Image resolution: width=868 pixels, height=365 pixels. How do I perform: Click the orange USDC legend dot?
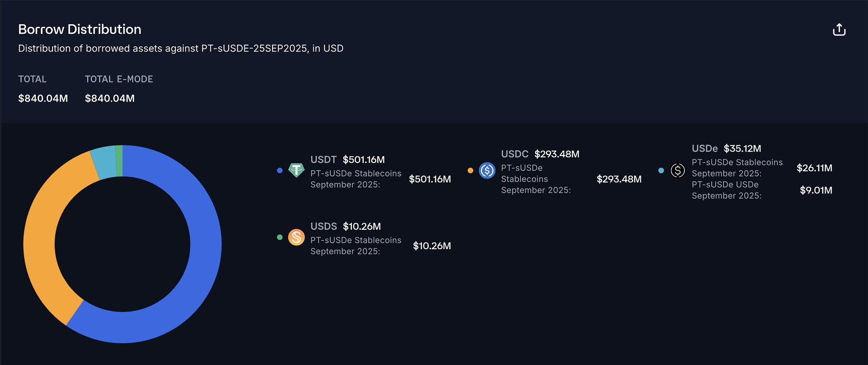470,170
